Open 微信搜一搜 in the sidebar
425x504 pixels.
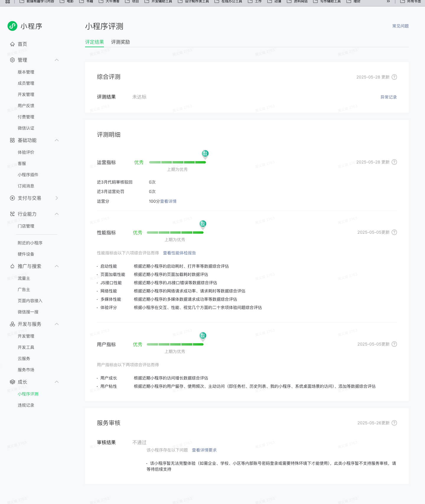coord(28,312)
